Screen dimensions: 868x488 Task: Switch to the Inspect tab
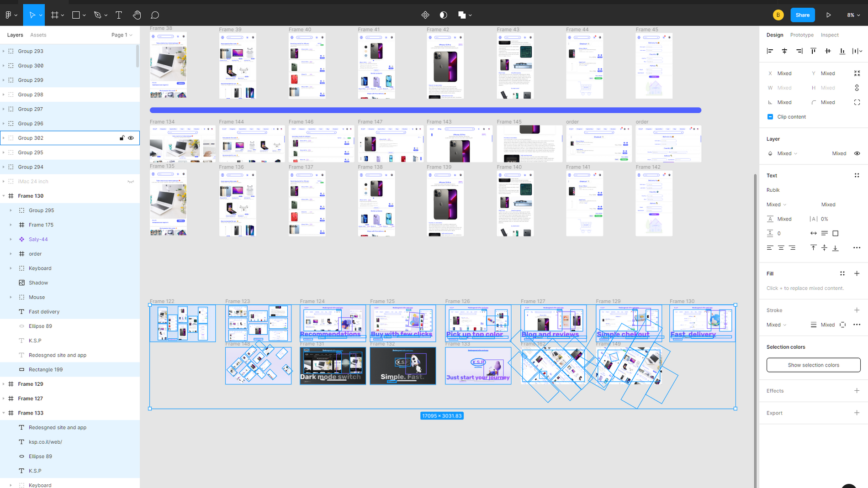point(830,35)
